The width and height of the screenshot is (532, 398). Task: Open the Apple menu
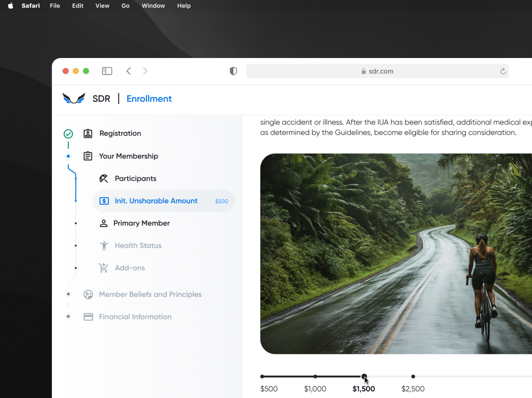point(11,6)
